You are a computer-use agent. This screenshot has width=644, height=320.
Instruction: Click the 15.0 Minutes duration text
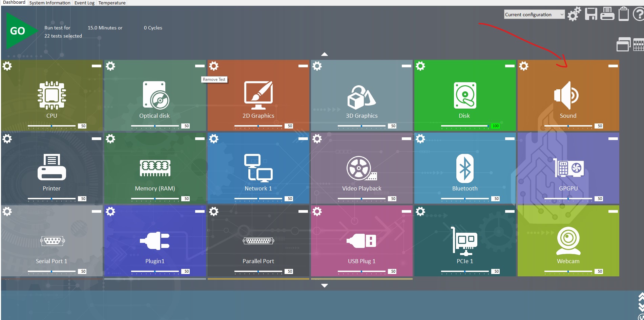(x=105, y=28)
